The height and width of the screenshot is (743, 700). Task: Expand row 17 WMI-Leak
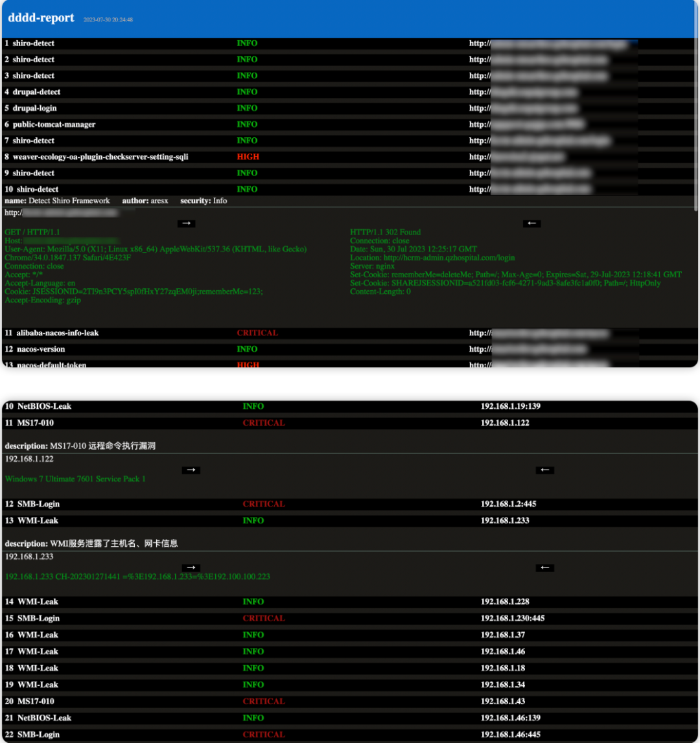click(x=350, y=652)
